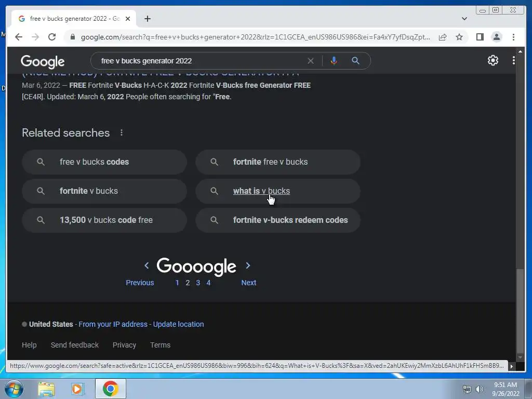Click the Update location link
532x399 pixels.
coord(179,324)
